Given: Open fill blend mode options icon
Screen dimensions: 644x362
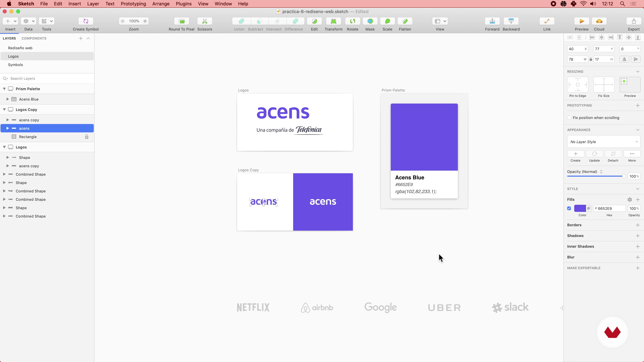Looking at the screenshot, I should [x=588, y=208].
